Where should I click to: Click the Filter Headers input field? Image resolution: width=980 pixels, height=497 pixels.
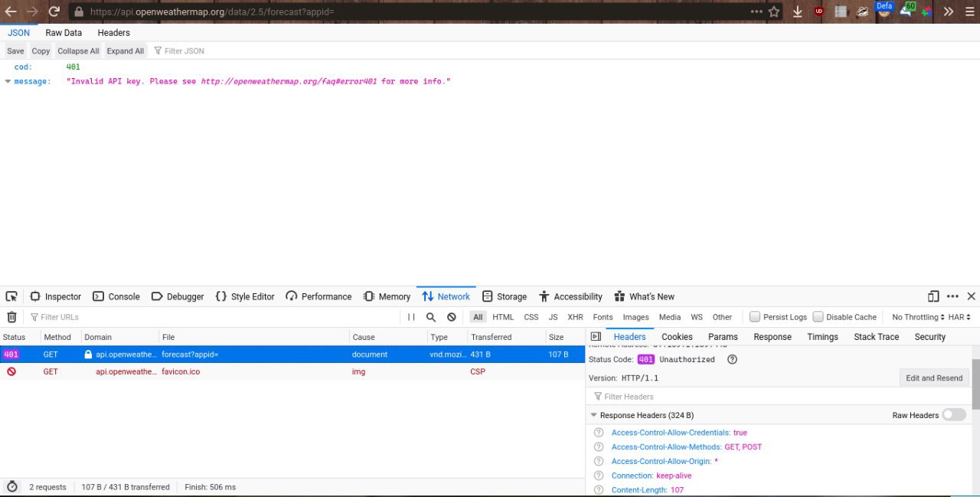(777, 397)
